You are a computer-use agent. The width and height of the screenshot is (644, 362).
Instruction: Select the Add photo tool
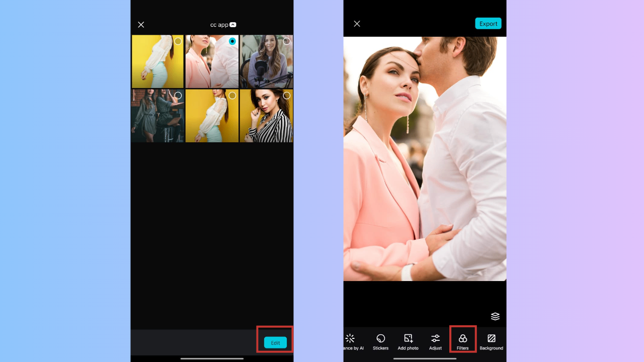click(x=408, y=341)
